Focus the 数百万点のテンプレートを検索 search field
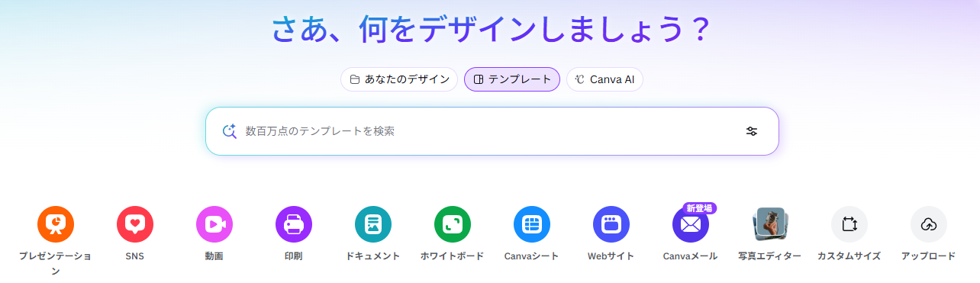Viewport: 980px width, 283px height. point(492,131)
